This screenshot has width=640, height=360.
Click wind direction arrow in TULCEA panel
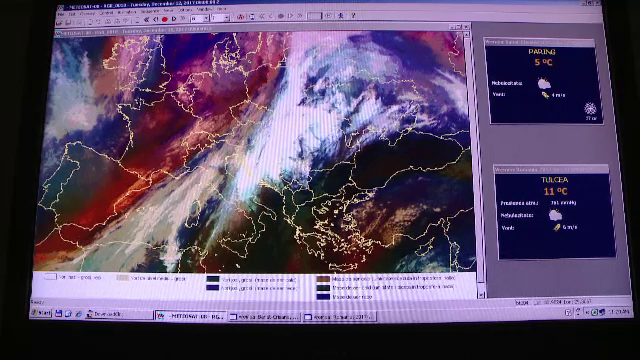(557, 227)
